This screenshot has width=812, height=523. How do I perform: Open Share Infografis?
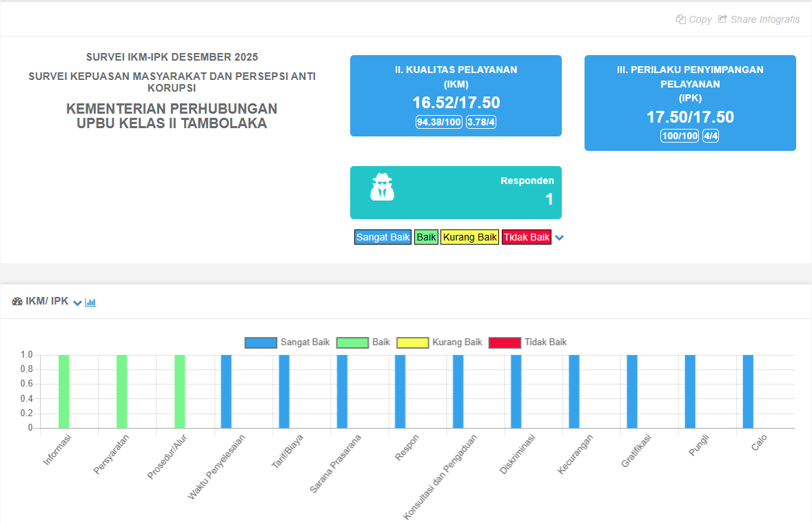click(764, 19)
